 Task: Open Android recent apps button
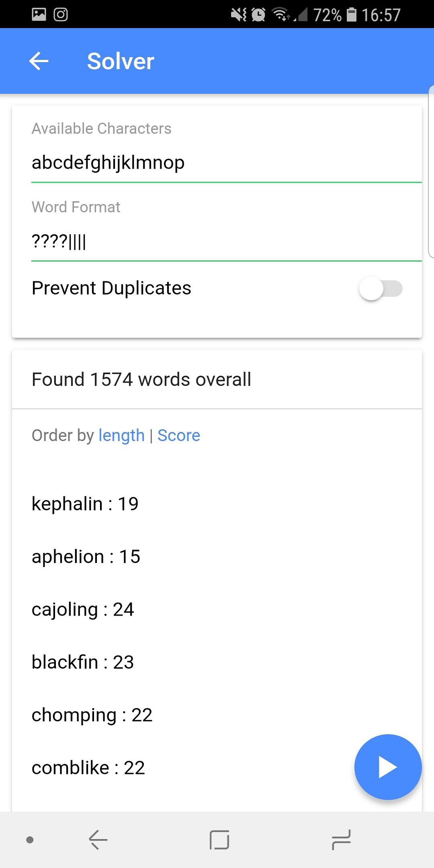pos(341,839)
